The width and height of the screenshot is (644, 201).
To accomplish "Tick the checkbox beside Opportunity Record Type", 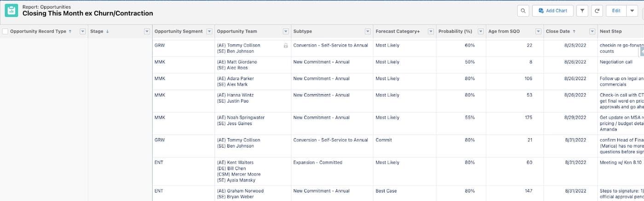I will point(5,32).
